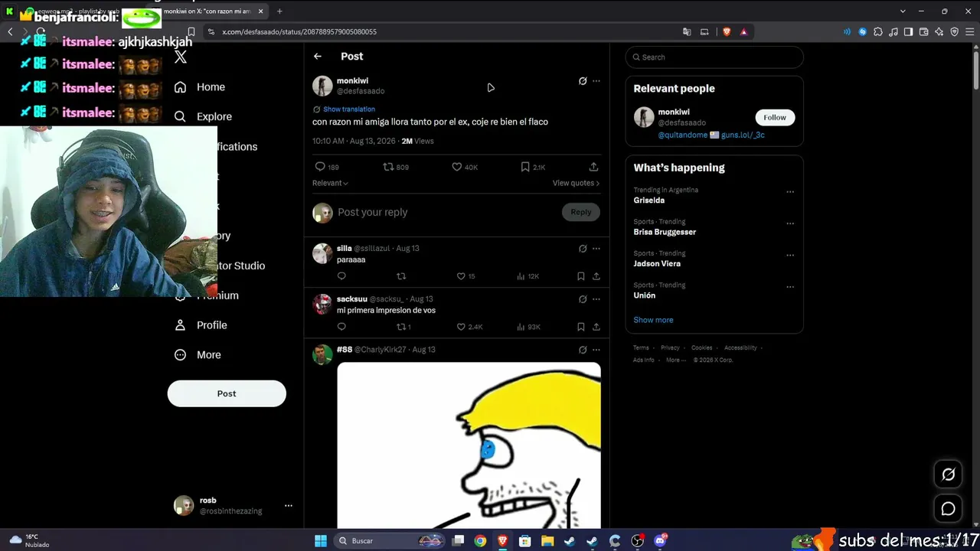Viewport: 980px width, 551px height.
Task: Open Explore in the X sidebar
Action: 203,116
